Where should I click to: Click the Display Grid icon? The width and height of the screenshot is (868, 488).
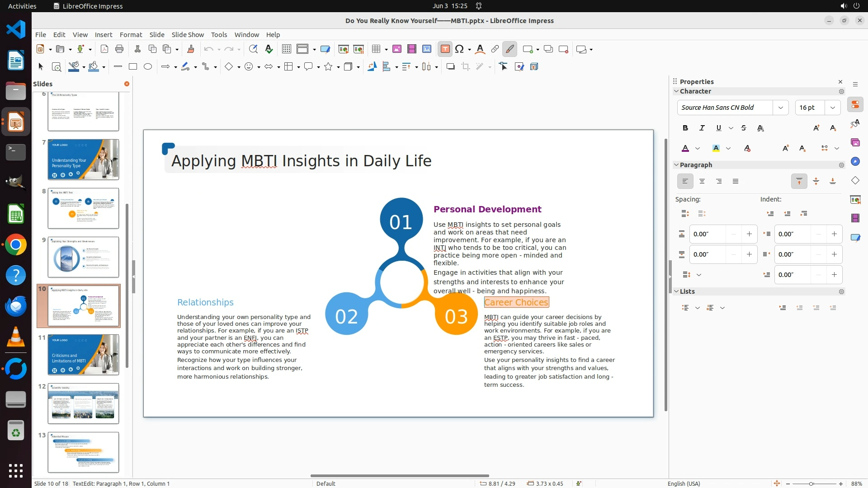point(286,49)
